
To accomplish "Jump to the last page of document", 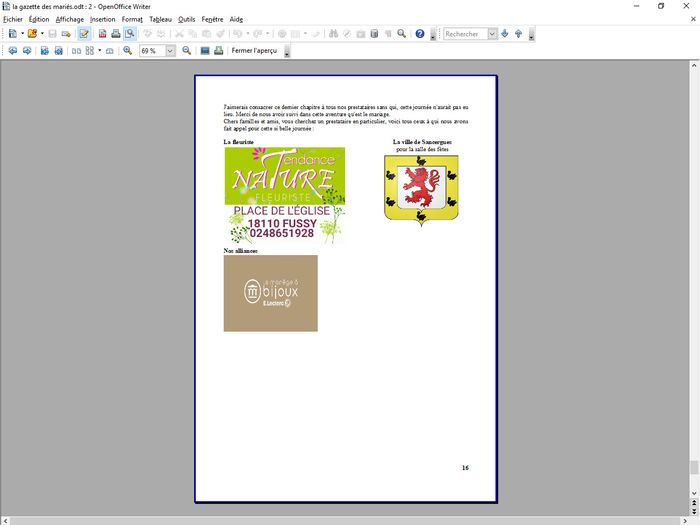I will 58,50.
